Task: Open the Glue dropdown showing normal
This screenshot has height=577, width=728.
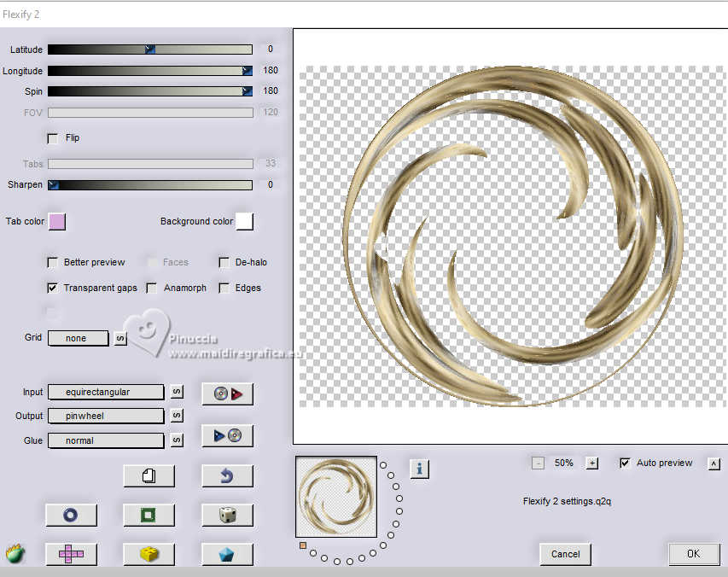Action: pos(106,440)
